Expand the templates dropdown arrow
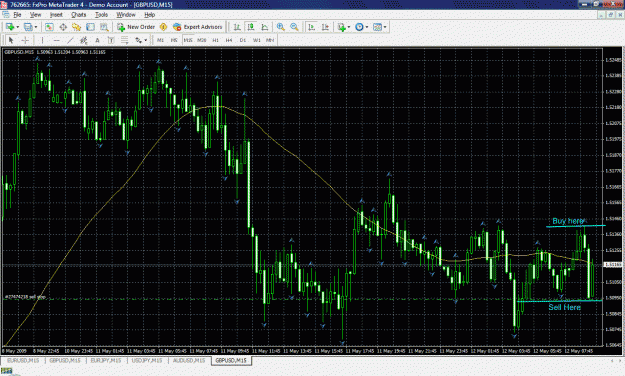This screenshot has width=625, height=376. click(x=385, y=27)
